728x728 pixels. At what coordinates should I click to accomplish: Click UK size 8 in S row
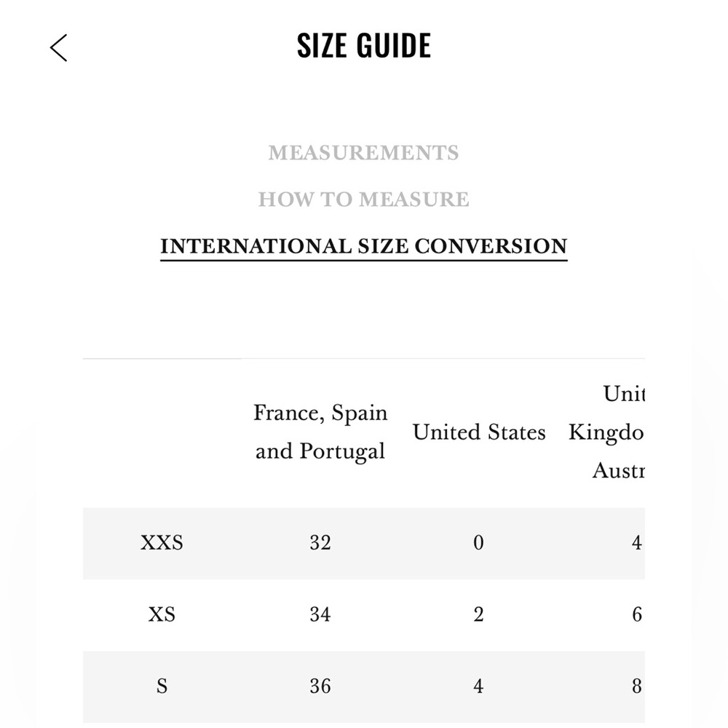point(637,687)
